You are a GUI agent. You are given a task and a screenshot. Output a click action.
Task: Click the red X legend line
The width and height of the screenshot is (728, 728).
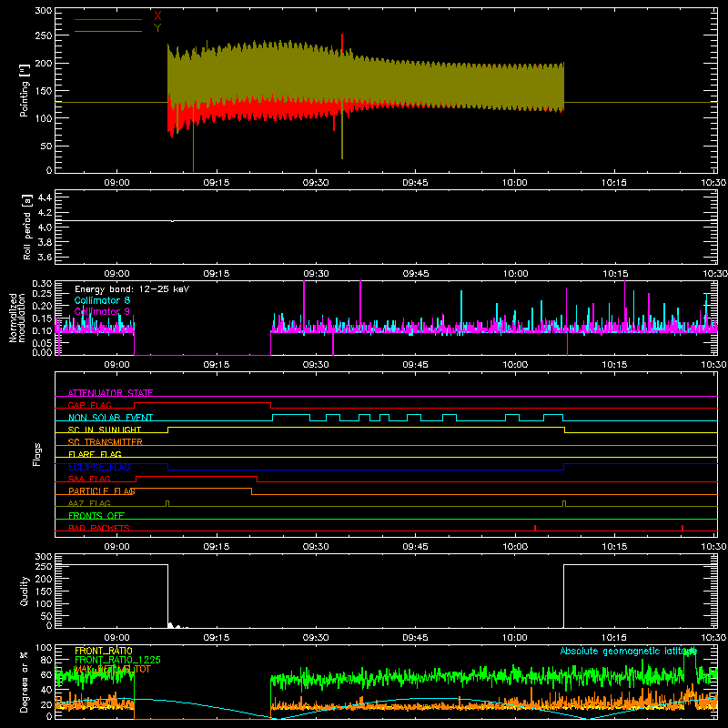(108, 19)
